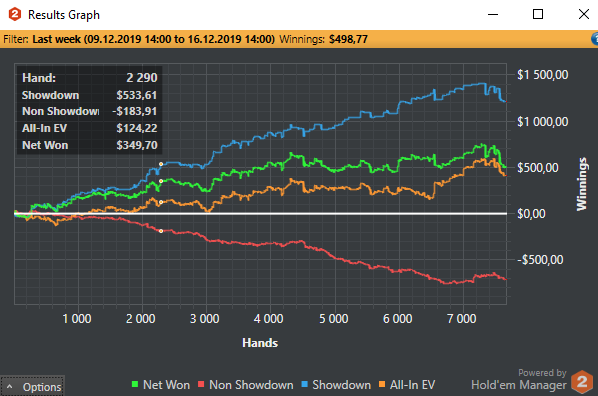Toggle the All-In EV legend entry

click(x=407, y=385)
